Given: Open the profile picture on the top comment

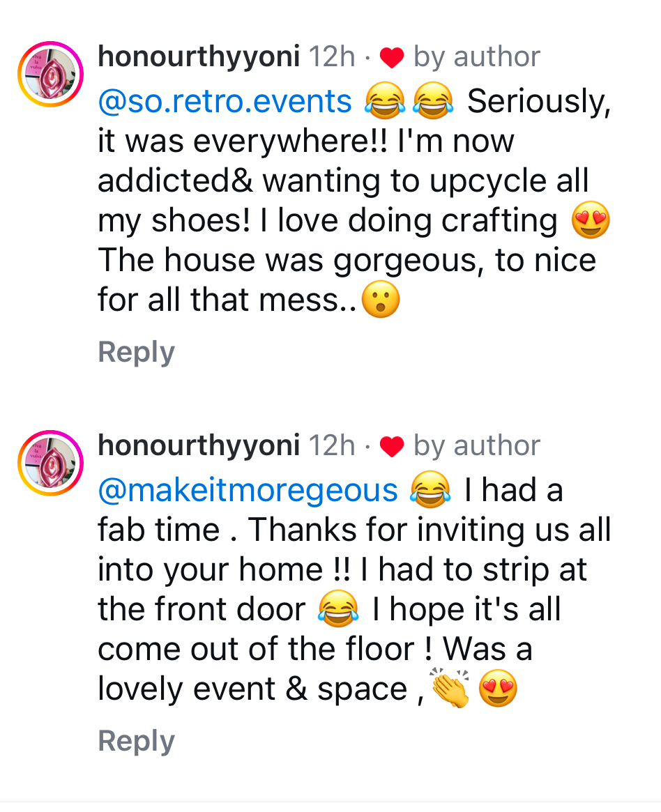Looking at the screenshot, I should tap(51, 74).
